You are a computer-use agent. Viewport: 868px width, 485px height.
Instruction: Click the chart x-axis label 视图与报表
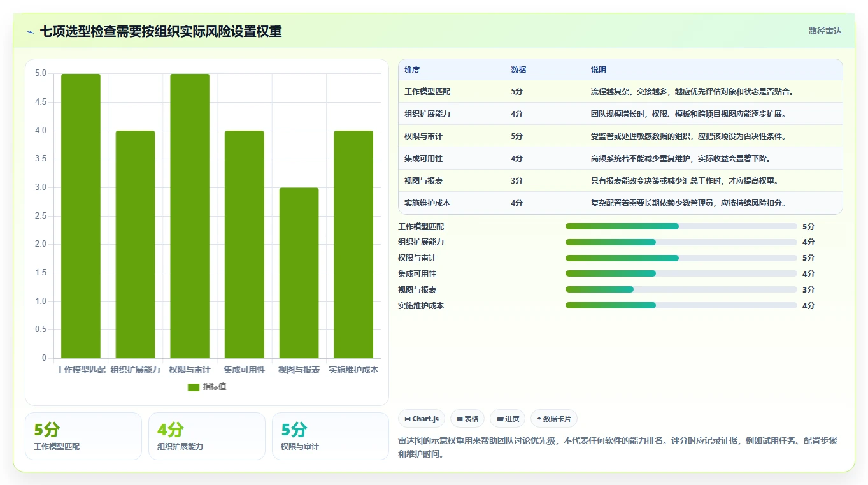(x=299, y=370)
